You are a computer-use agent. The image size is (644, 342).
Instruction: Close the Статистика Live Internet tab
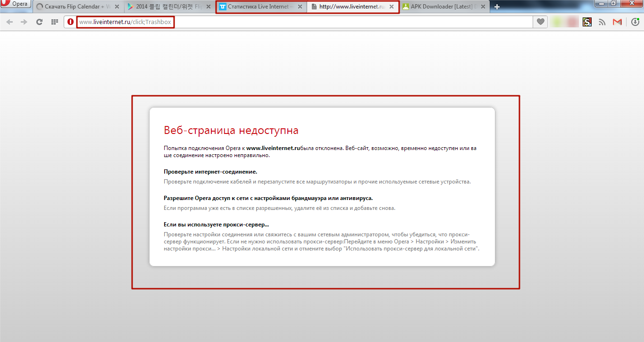tap(300, 7)
